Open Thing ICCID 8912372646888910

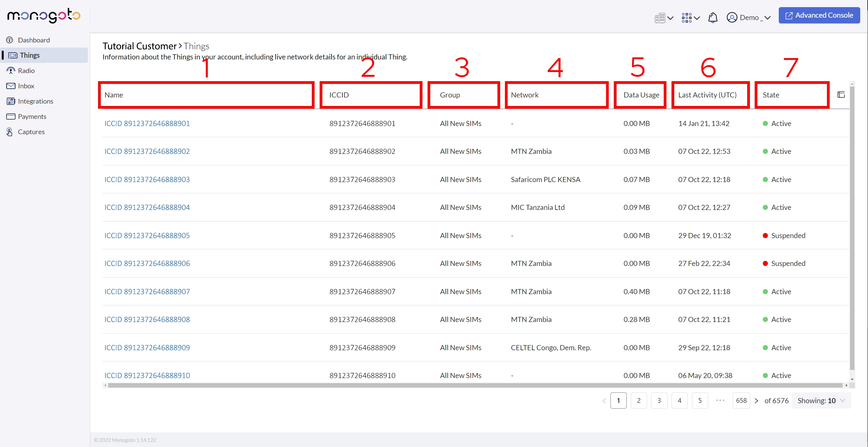[147, 376]
